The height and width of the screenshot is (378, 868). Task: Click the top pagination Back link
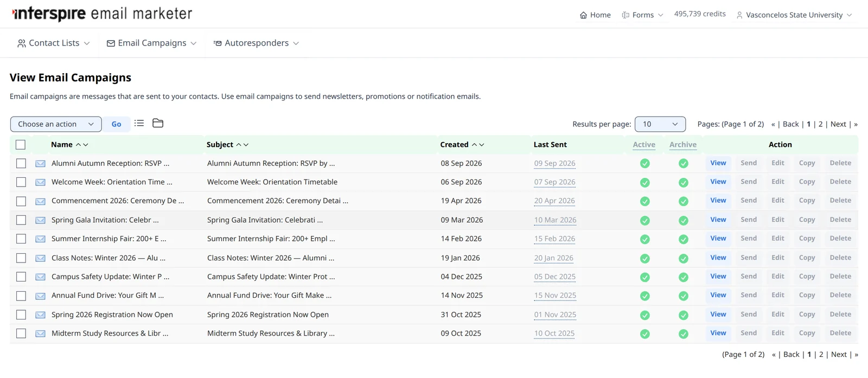point(790,124)
